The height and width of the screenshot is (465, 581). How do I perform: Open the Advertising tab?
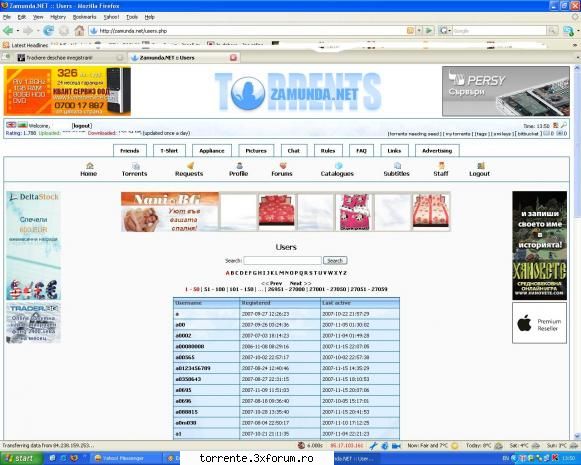[x=437, y=151]
